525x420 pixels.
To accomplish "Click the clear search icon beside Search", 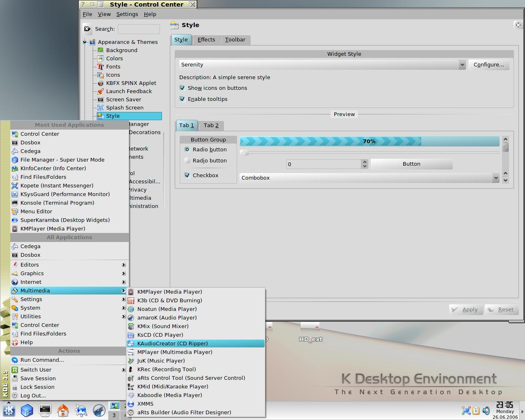I will [87, 29].
